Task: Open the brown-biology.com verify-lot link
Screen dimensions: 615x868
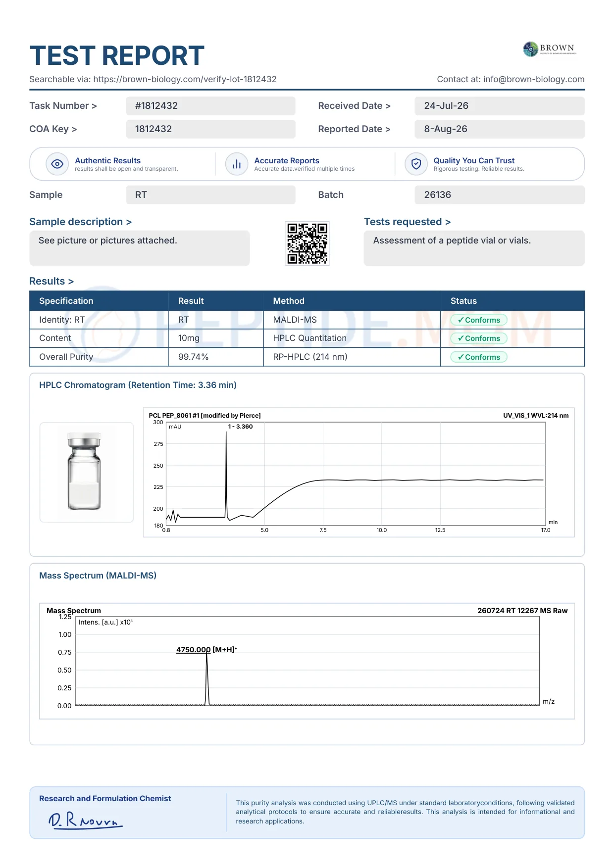Action: tap(185, 79)
